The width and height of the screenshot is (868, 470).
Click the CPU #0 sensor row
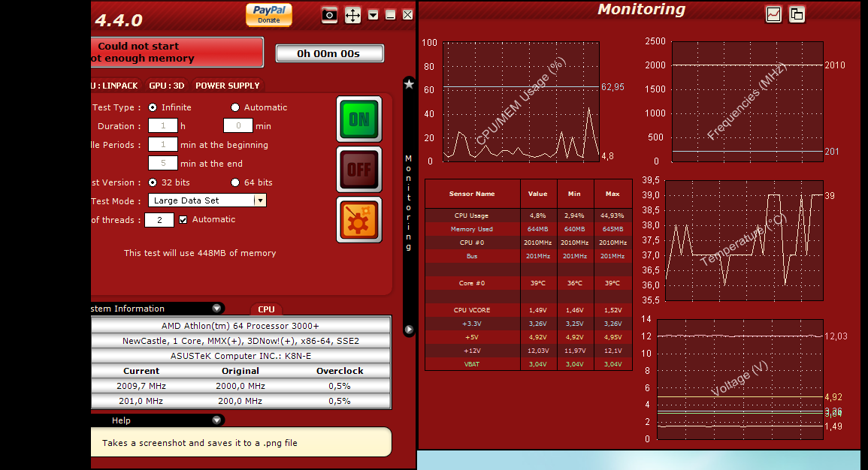(528, 243)
